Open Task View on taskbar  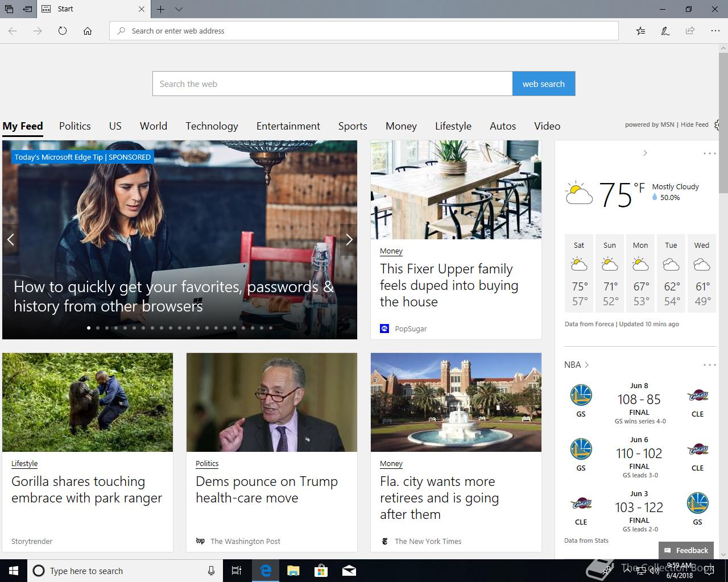click(237, 571)
